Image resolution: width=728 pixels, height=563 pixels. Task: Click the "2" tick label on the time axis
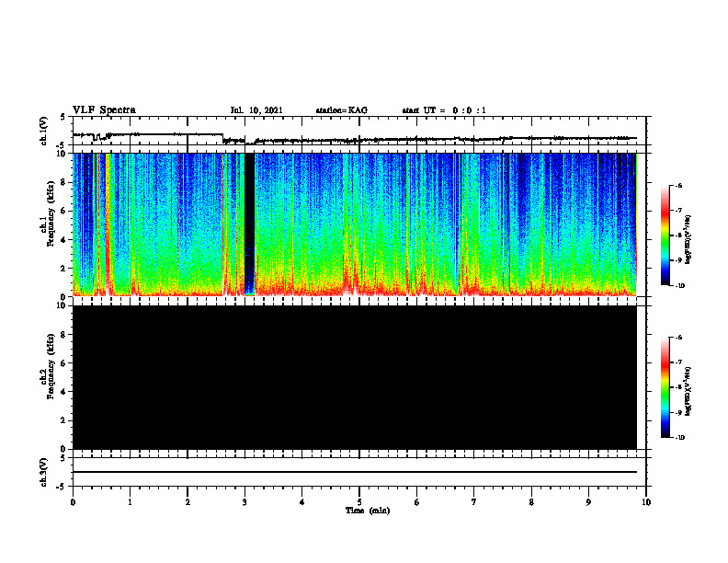(x=188, y=502)
